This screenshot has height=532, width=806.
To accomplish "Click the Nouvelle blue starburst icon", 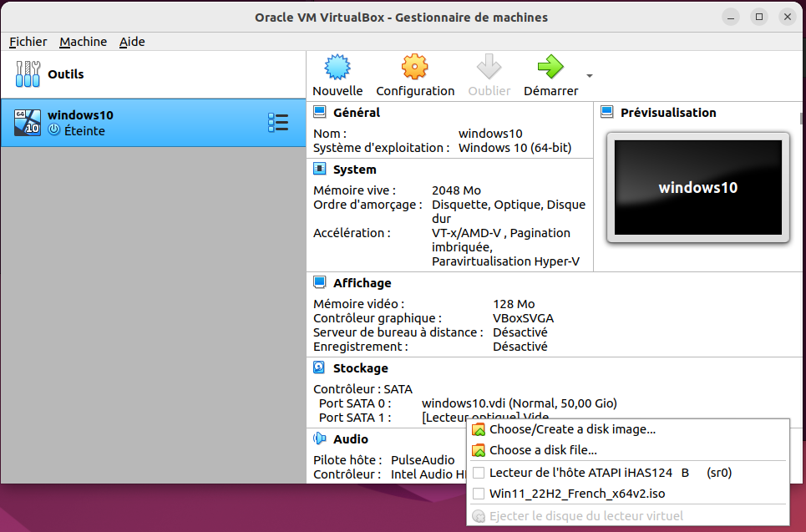I will pyautogui.click(x=337, y=67).
